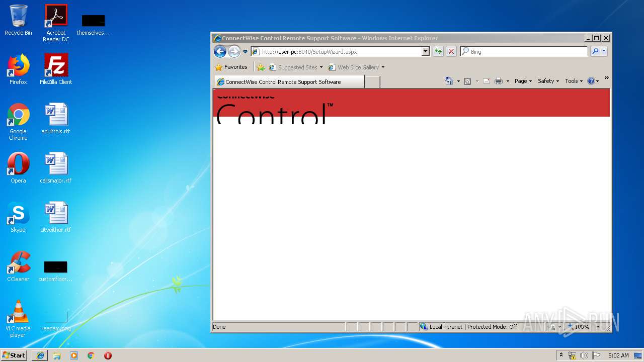Click the Internet Explorer taskbar button
Viewport: 644px width, 362px height.
click(x=40, y=355)
